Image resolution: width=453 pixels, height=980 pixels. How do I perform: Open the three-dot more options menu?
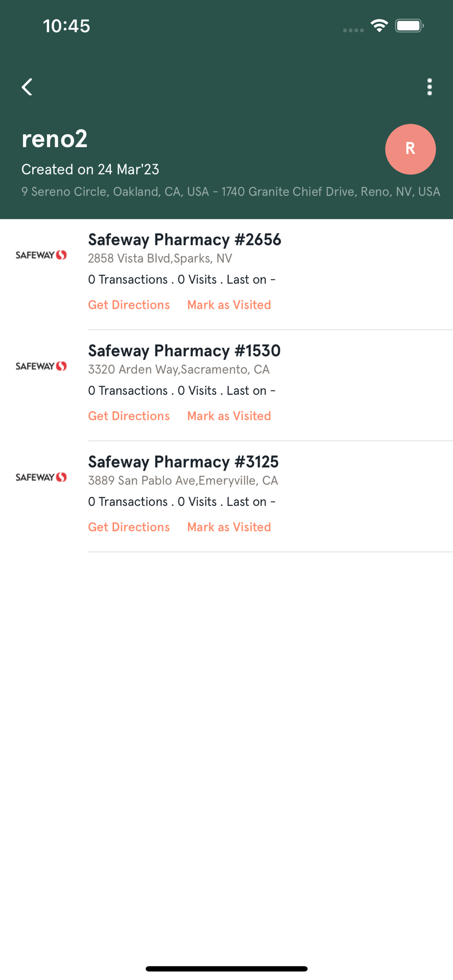click(429, 87)
